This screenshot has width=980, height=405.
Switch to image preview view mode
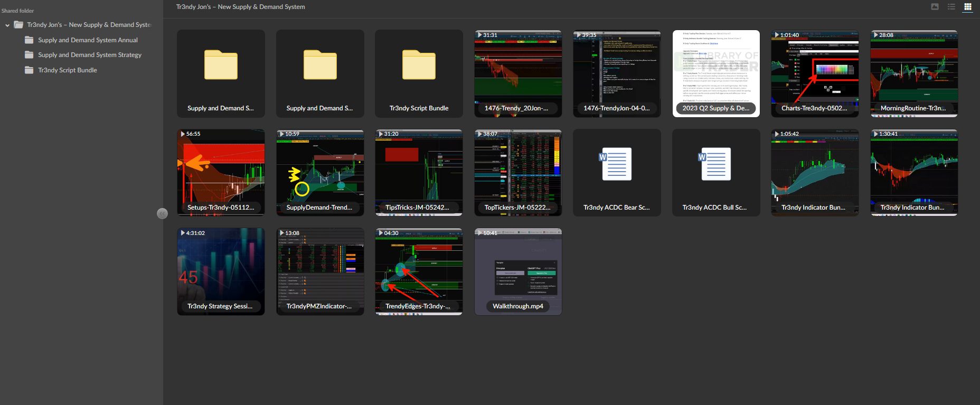pyautogui.click(x=935, y=7)
